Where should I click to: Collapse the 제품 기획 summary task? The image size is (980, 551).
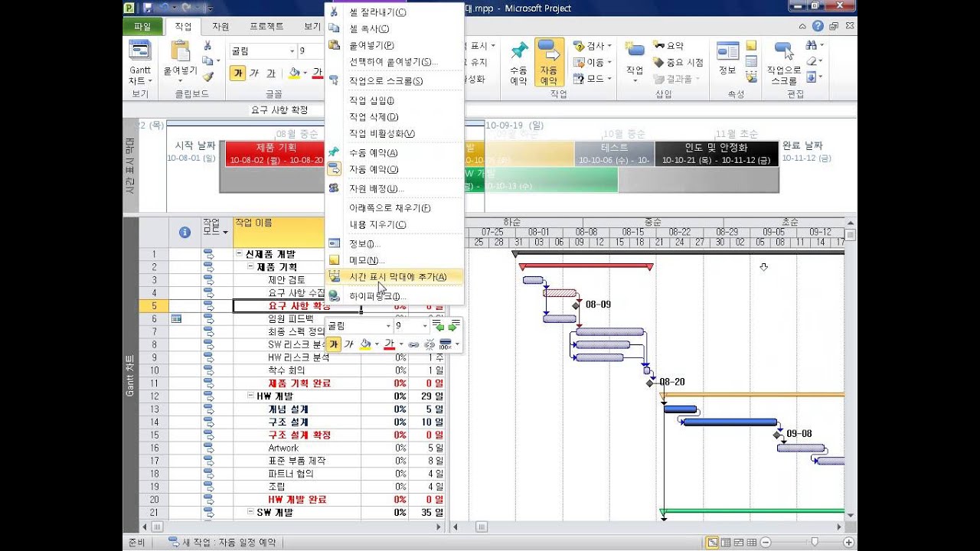(250, 267)
